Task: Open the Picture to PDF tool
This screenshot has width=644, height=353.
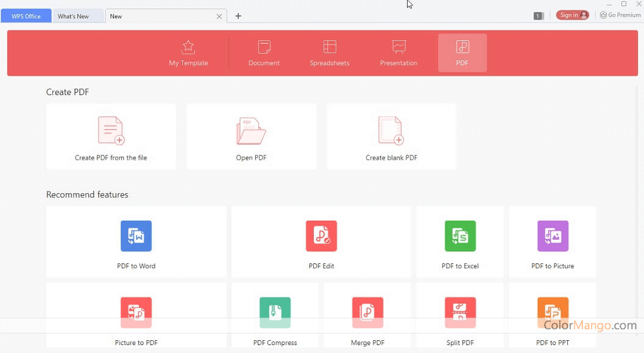Action: [x=136, y=313]
